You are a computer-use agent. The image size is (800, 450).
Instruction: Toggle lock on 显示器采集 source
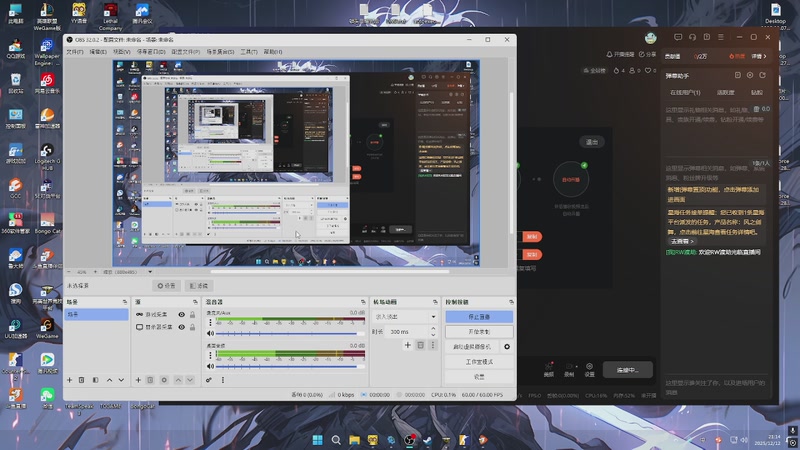click(192, 327)
